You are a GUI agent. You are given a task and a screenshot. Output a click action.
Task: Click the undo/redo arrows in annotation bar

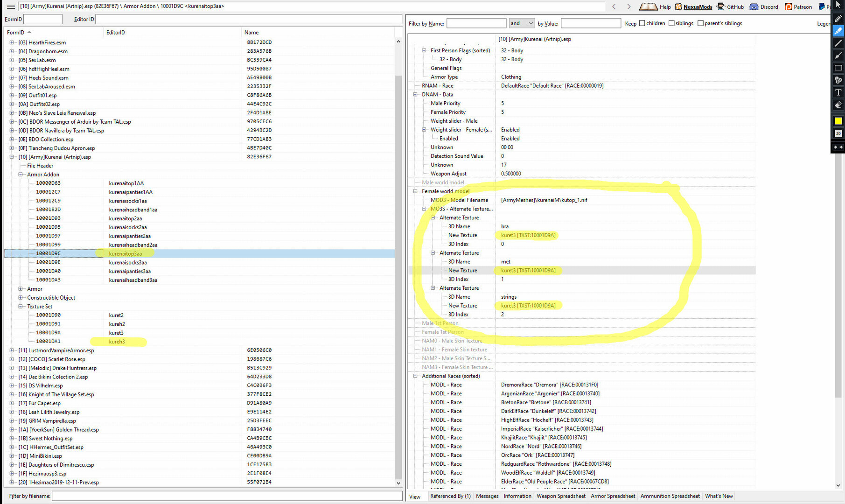click(x=838, y=147)
